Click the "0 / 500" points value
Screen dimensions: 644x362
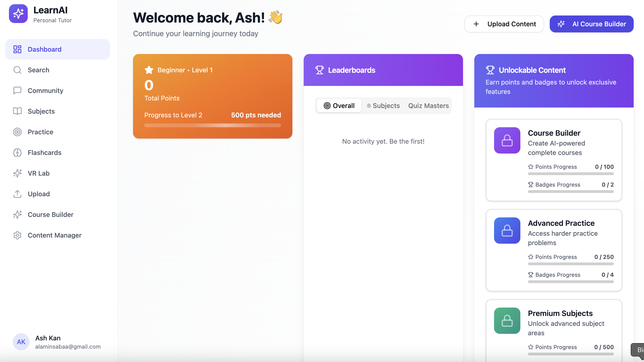(604, 347)
